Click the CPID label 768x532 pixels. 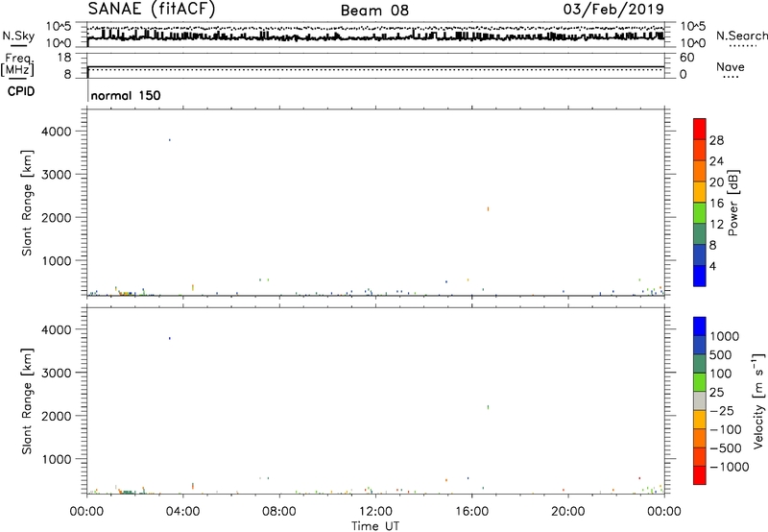[21, 91]
